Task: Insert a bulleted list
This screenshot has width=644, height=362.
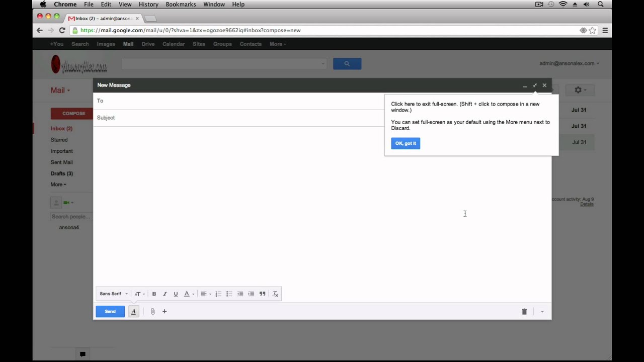Action: (x=229, y=294)
